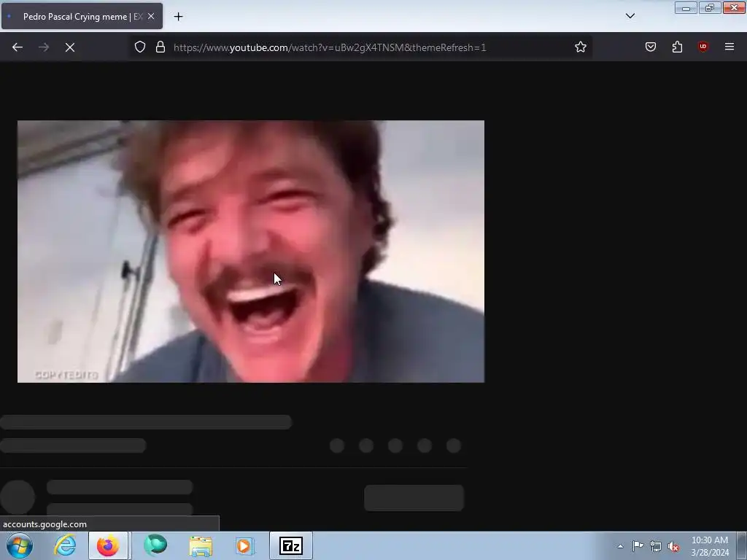Minimize the Firefox window
This screenshot has height=560, width=747.
[x=686, y=8]
